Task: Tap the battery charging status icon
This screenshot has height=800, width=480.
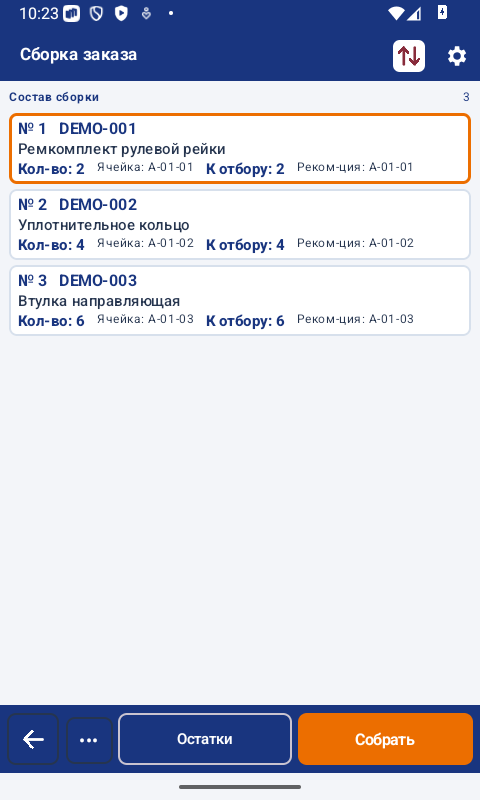Action: tap(442, 12)
